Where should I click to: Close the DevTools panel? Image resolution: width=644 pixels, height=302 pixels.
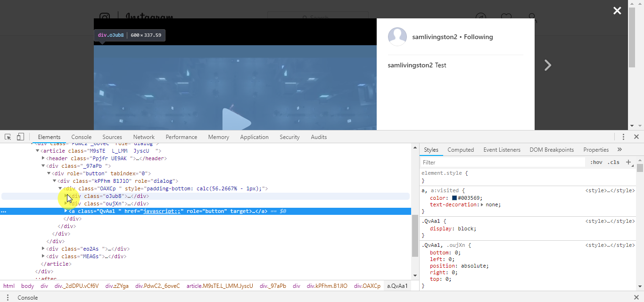pyautogui.click(x=636, y=137)
